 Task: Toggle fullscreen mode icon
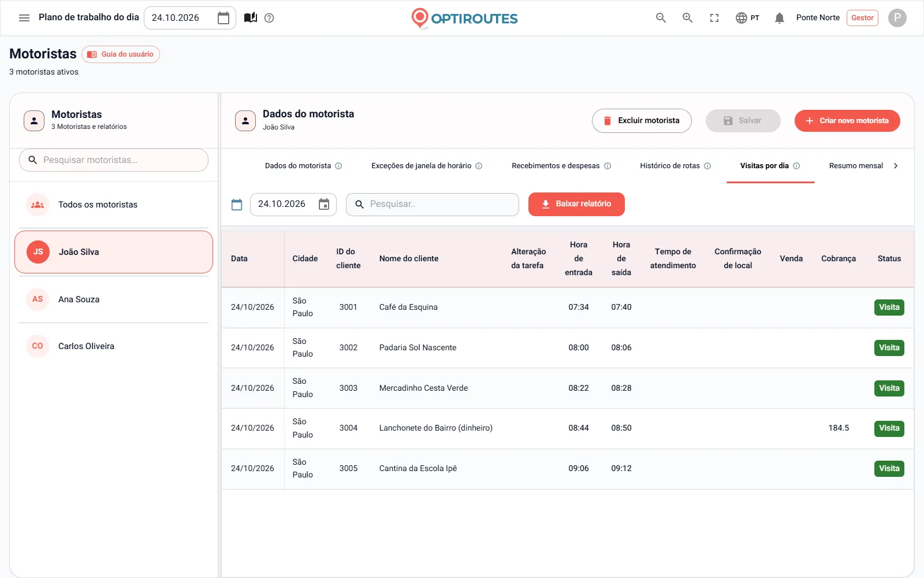pos(714,18)
